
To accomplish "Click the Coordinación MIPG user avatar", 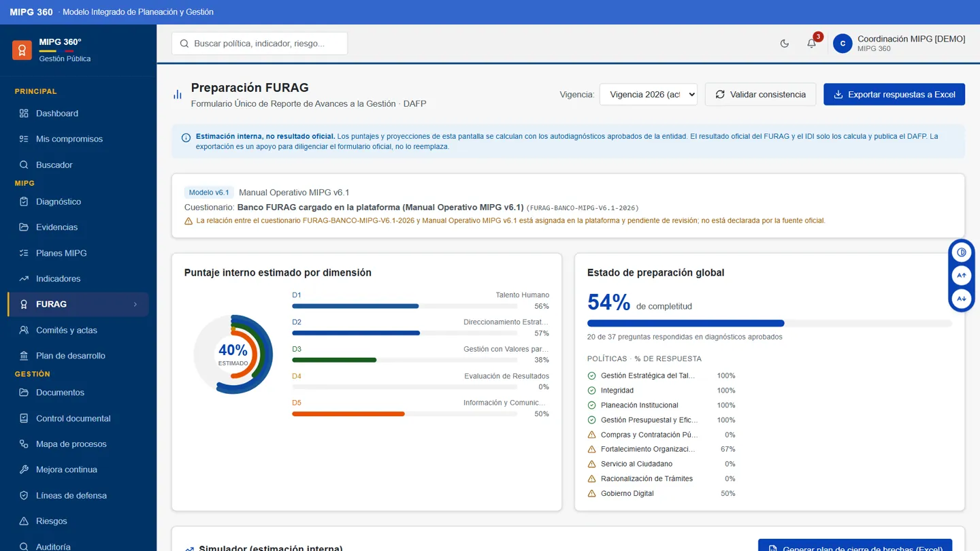I will coord(843,44).
